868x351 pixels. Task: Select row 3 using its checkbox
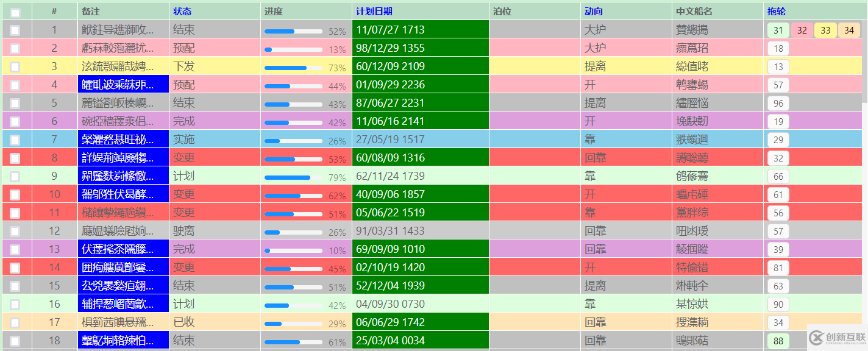pyautogui.click(x=15, y=67)
